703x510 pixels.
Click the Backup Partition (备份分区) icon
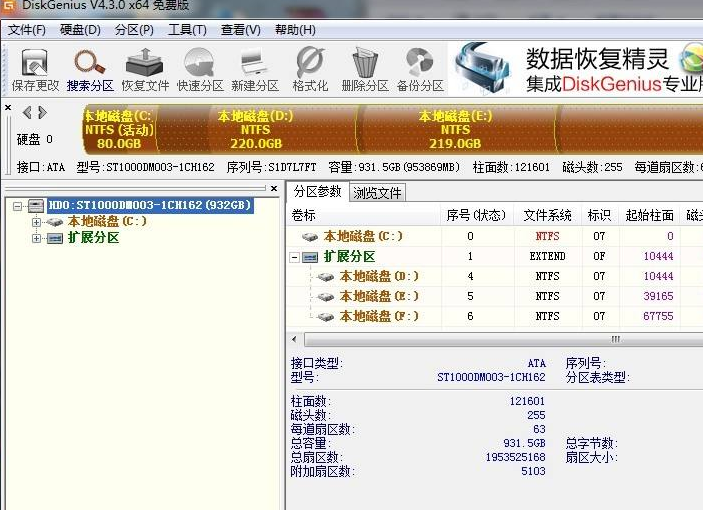[419, 69]
